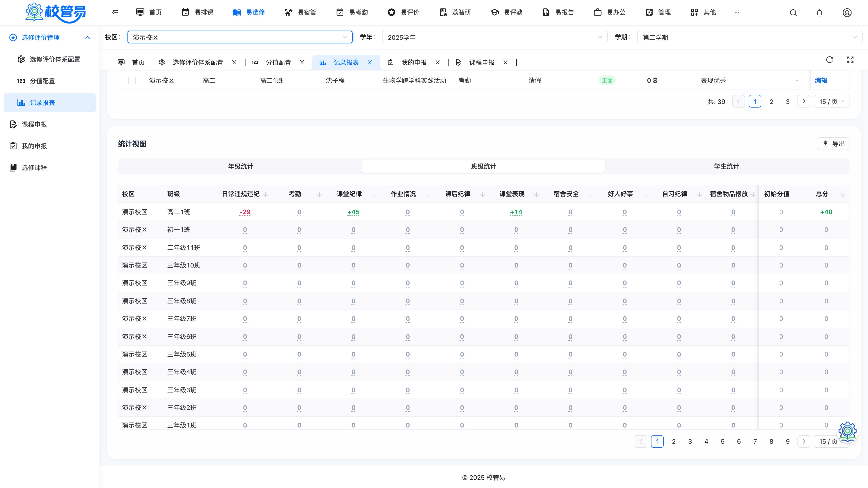Open 荔智研 top menu
The width and height of the screenshot is (868, 488).
point(455,12)
